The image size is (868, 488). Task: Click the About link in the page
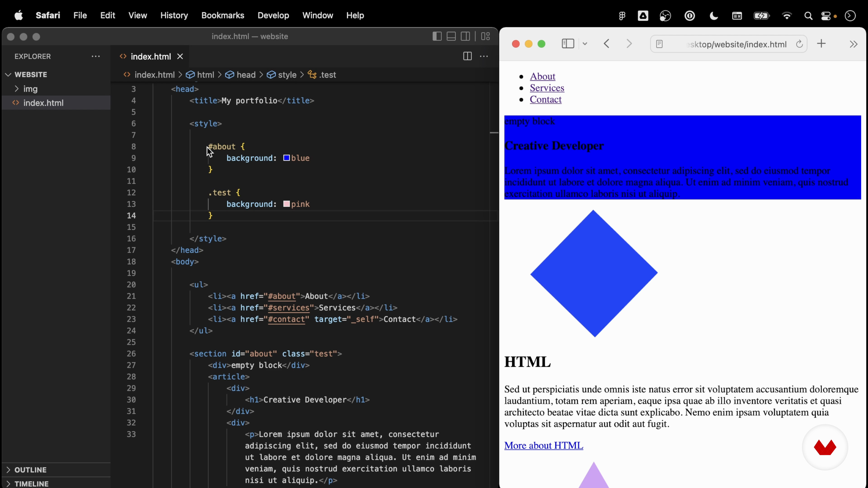tap(542, 76)
